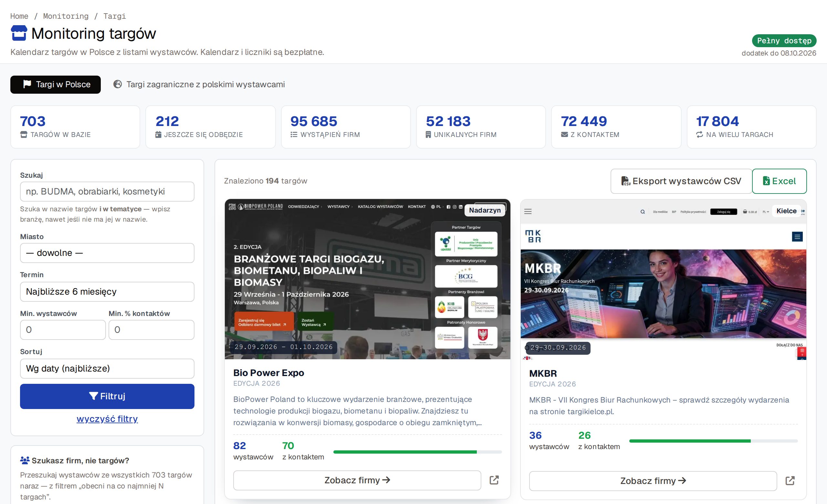Click 70 z kontaktem on Bio Power Expo
Screen dimensions: 827x504
(x=303, y=451)
